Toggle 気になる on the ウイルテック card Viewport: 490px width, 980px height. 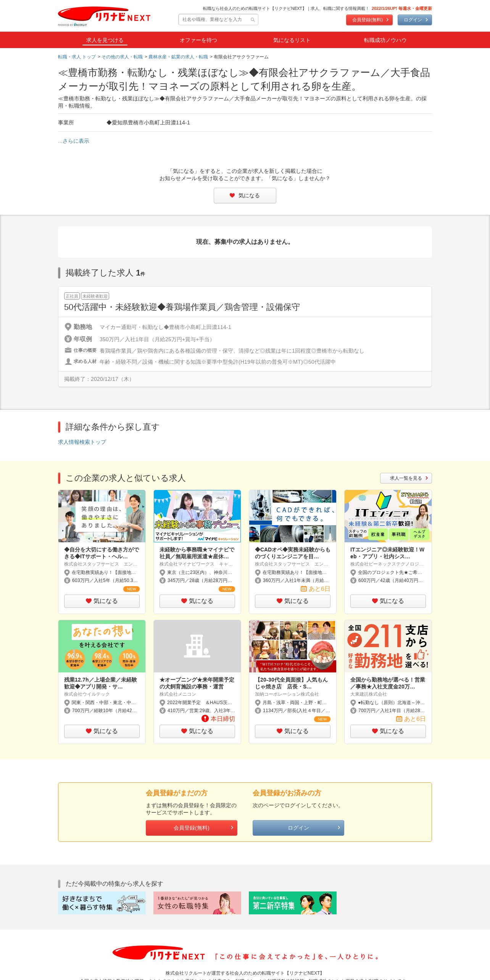[102, 731]
